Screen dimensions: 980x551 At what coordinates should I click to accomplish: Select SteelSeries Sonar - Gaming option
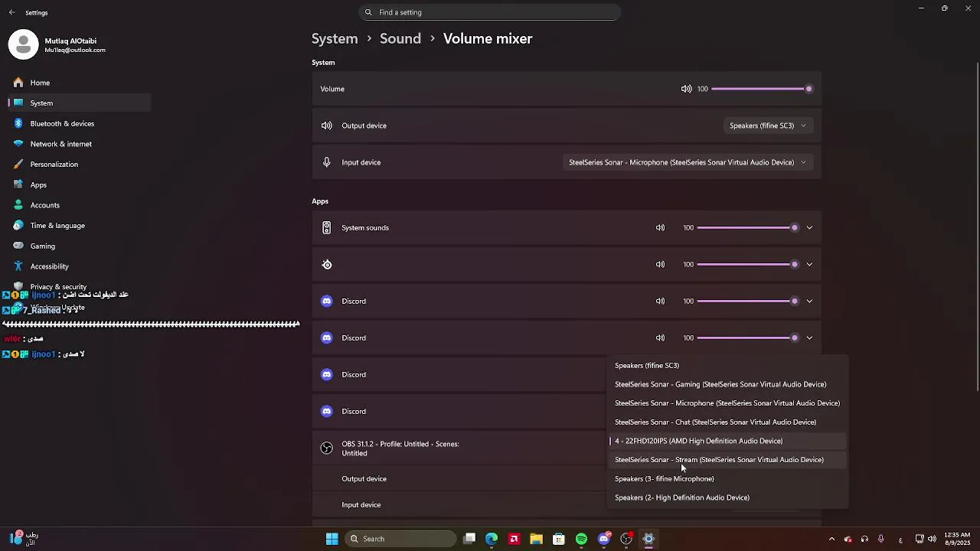728,384
